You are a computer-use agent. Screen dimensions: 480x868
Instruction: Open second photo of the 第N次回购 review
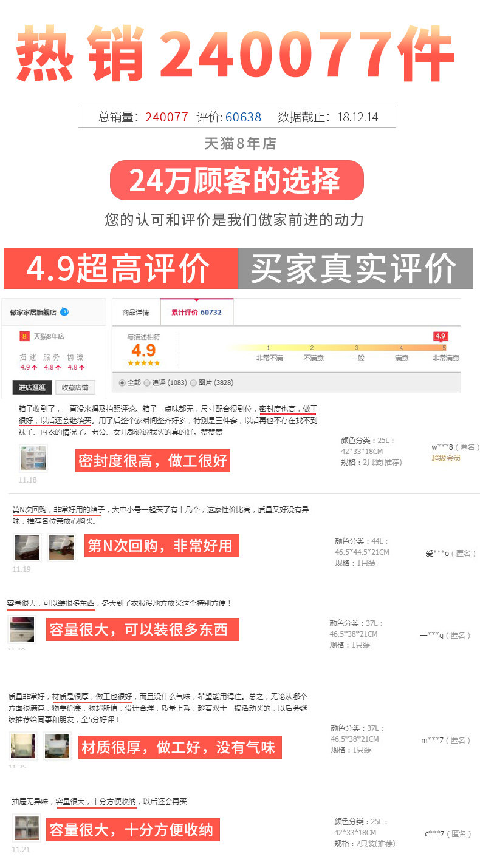pyautogui.click(x=61, y=548)
